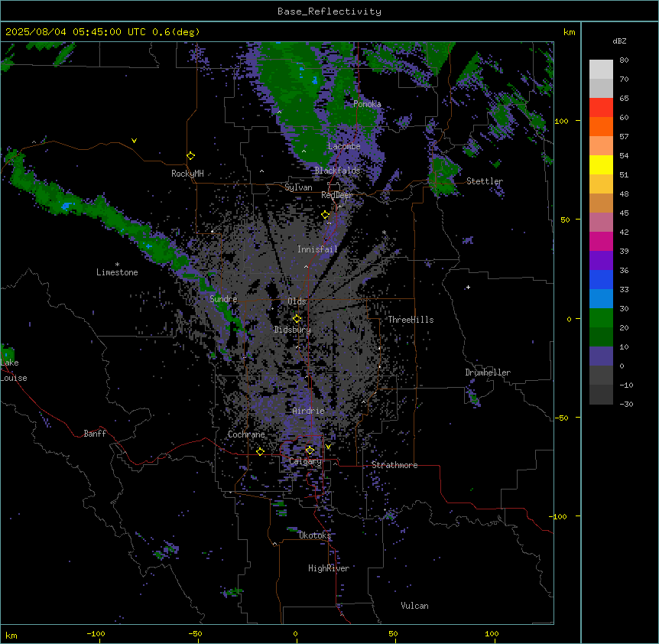Click the HighRiver city label
Viewport: 659px width, 644px height.
329,568
